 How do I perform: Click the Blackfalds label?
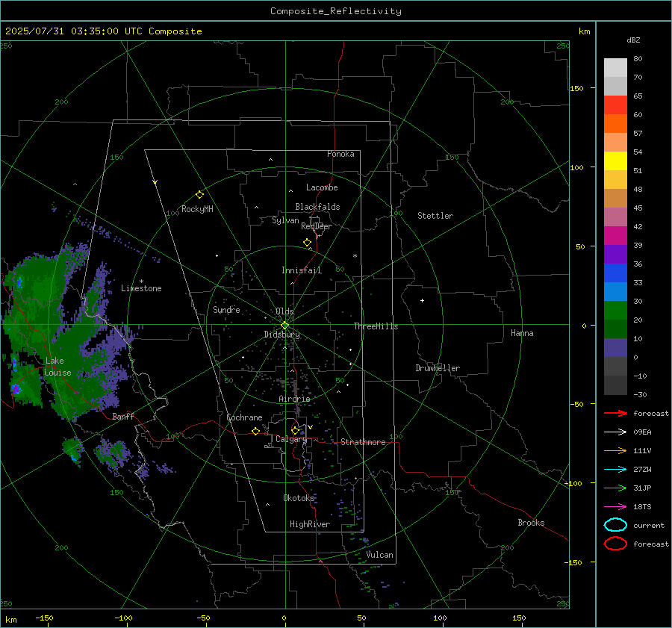(317, 207)
